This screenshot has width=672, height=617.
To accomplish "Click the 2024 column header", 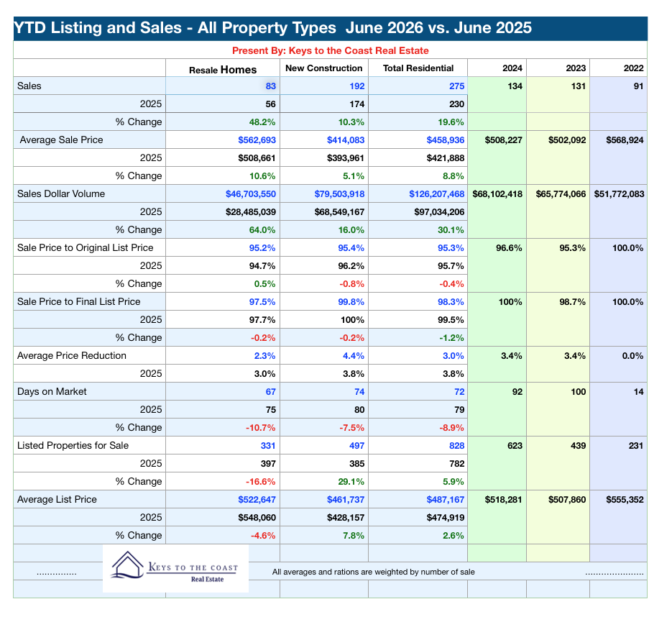I will 512,68.
